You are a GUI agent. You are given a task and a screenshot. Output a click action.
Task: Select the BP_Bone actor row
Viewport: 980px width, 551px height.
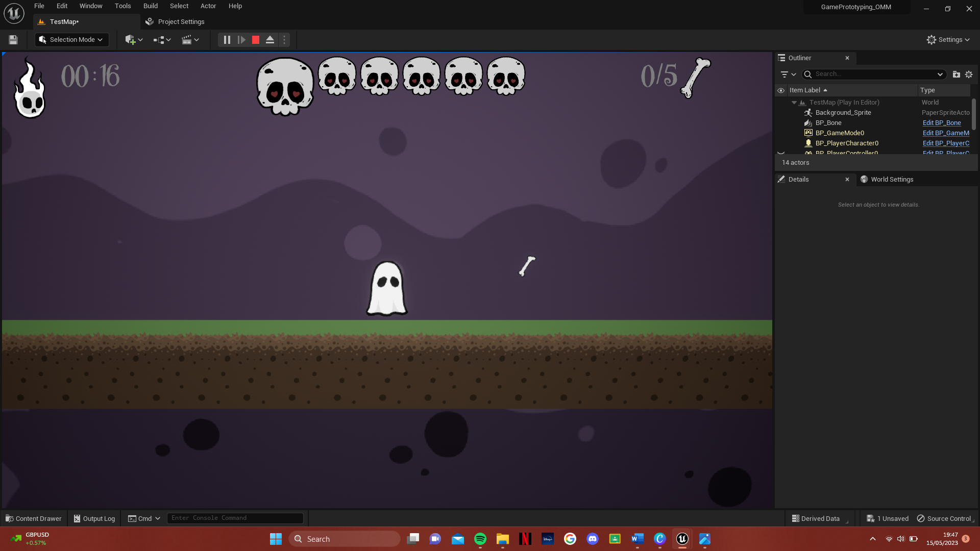(828, 123)
